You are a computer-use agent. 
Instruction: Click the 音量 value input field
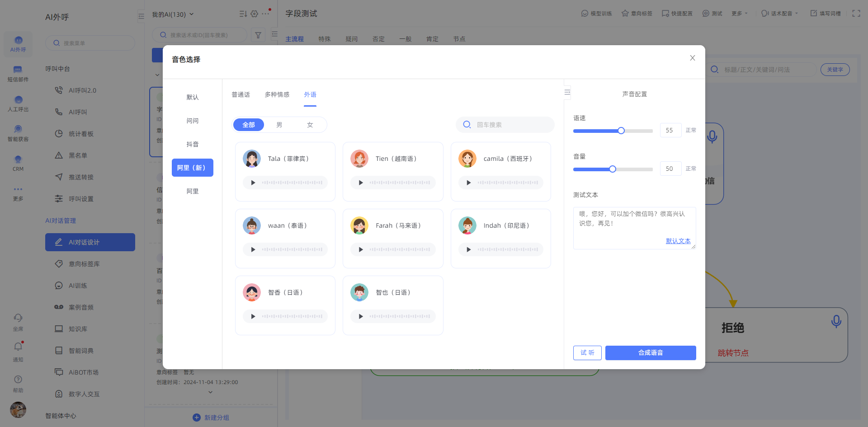(670, 169)
